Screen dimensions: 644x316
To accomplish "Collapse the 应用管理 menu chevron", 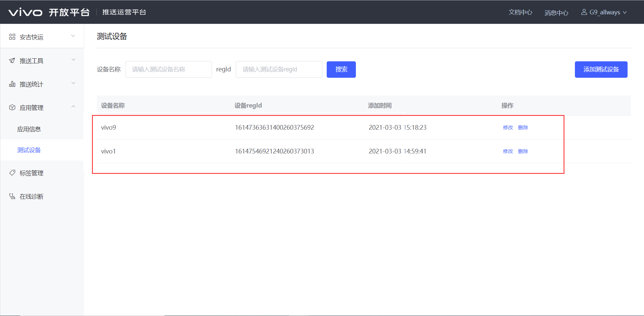I will 73,107.
